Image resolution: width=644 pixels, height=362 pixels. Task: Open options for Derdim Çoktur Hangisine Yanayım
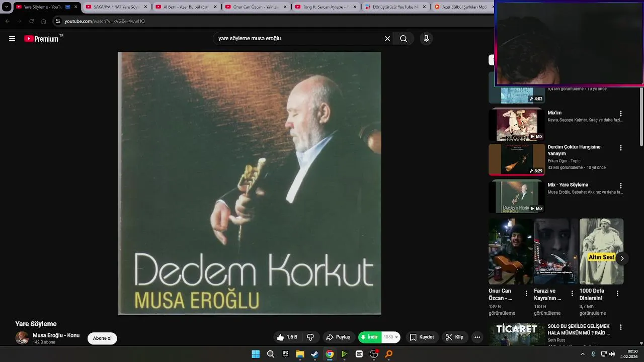620,148
